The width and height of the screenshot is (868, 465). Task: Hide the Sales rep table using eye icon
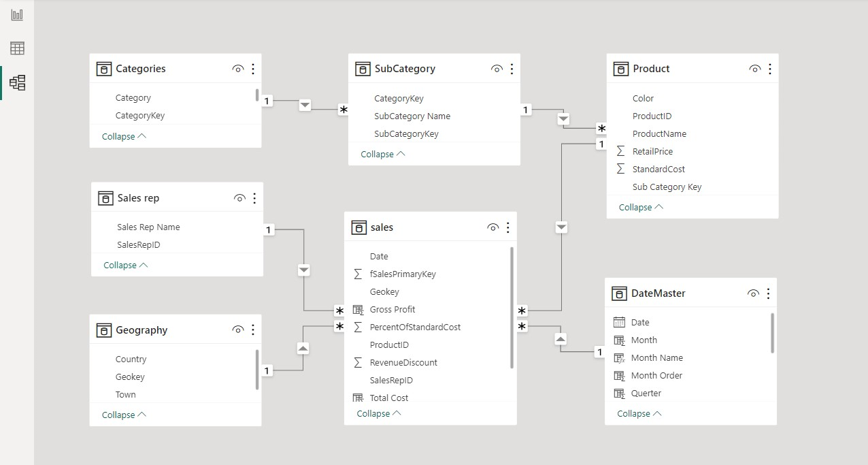(239, 198)
